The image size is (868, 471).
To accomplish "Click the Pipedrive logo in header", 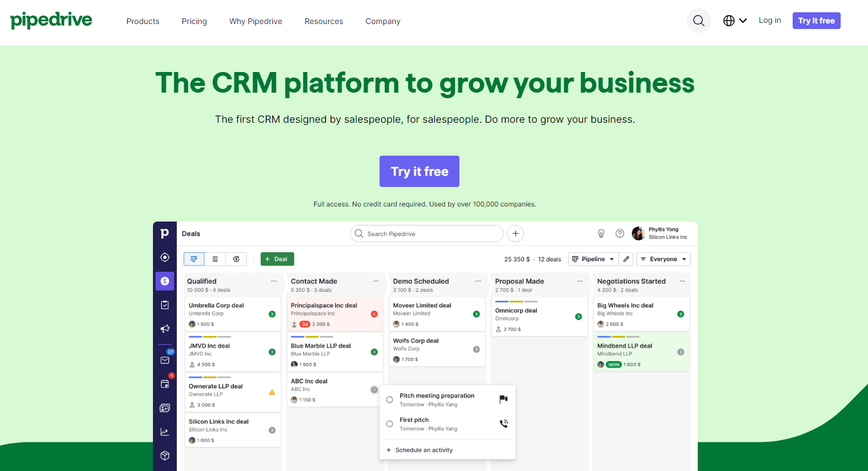I will pos(51,20).
